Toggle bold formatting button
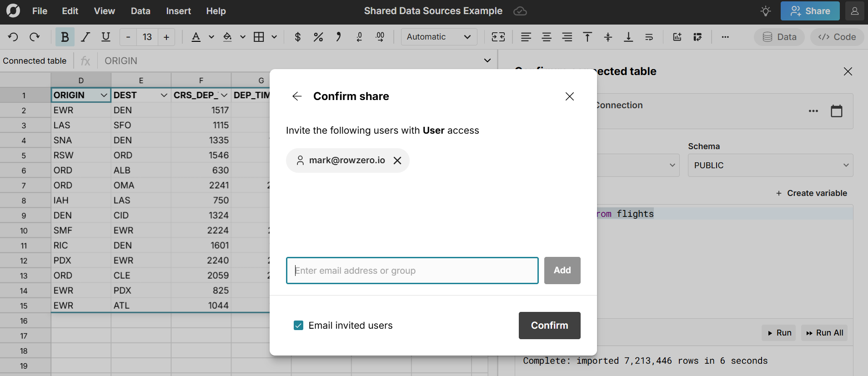Image resolution: width=868 pixels, height=376 pixels. click(x=65, y=37)
